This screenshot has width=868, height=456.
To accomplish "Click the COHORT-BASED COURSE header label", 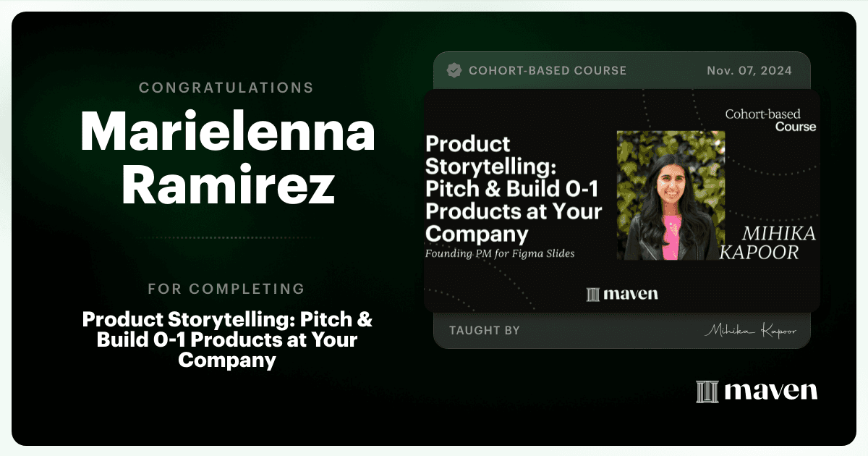I will pos(548,71).
